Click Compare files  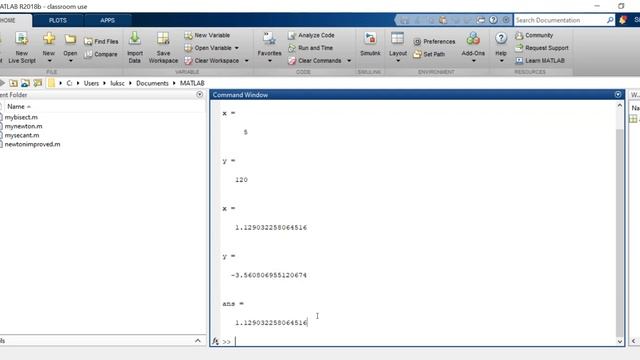101,54
